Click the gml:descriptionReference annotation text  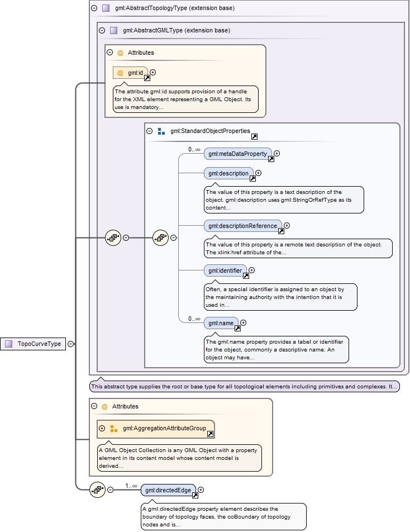[x=298, y=248]
